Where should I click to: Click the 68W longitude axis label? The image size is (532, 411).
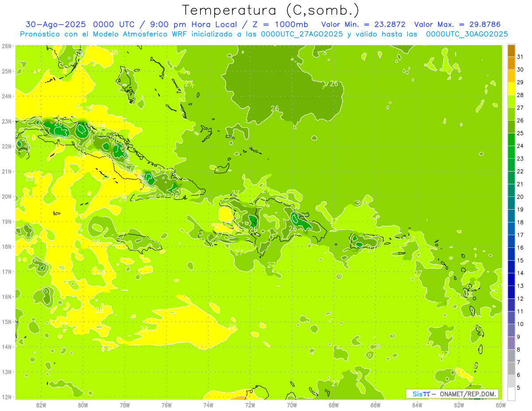(333, 405)
